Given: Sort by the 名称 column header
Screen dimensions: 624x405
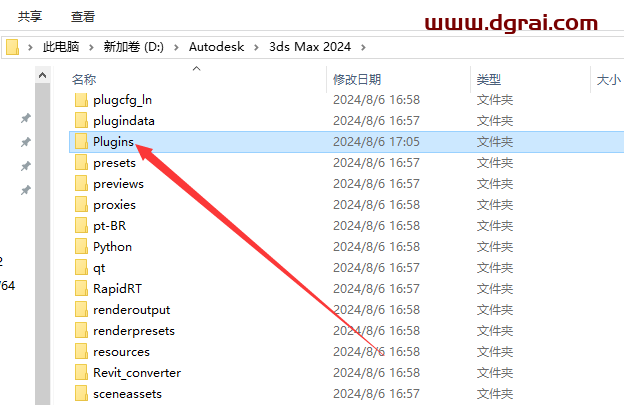Looking at the screenshot, I should coord(85,79).
